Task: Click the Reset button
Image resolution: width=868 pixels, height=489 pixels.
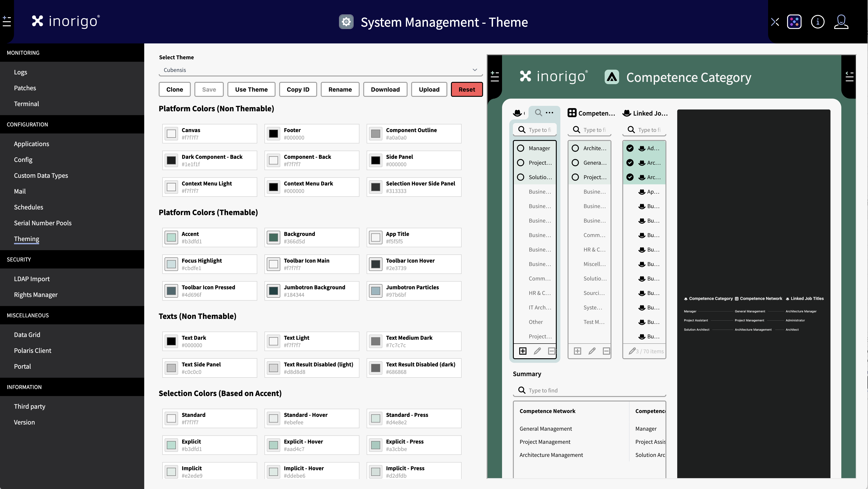Action: 466,89
